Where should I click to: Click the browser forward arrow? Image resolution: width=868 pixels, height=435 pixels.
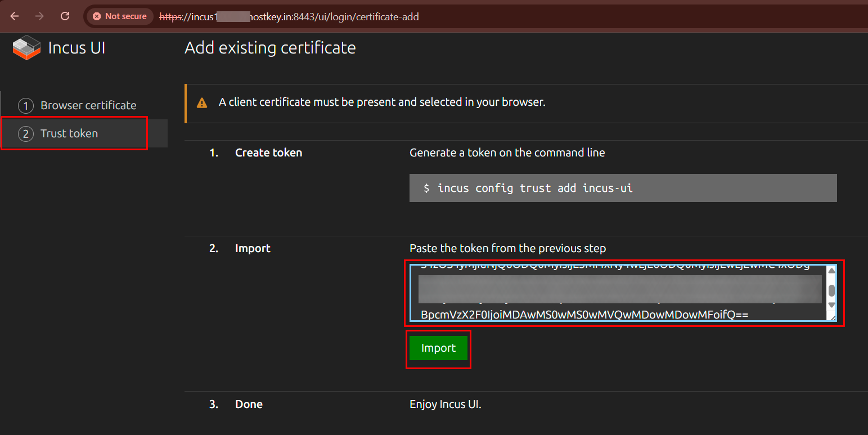[39, 16]
